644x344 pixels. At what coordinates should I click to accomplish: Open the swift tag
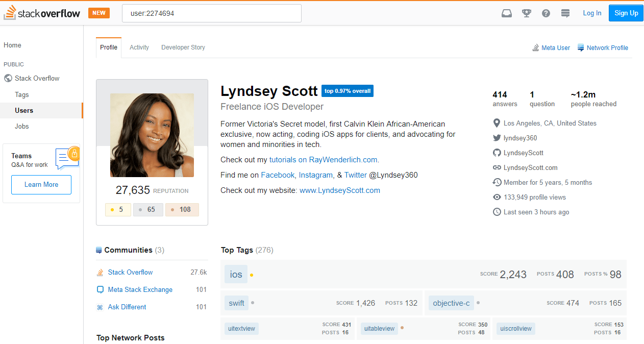236,303
